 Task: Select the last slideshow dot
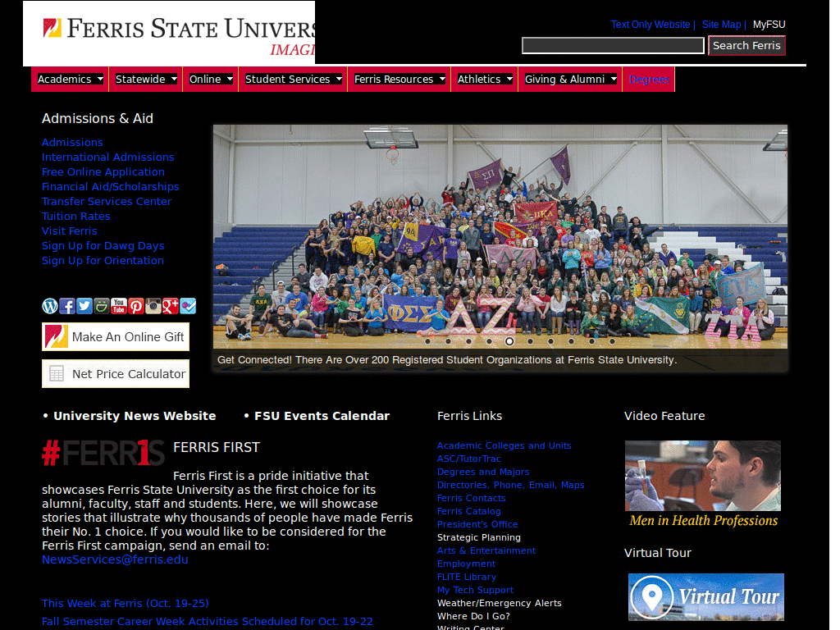pyautogui.click(x=612, y=341)
